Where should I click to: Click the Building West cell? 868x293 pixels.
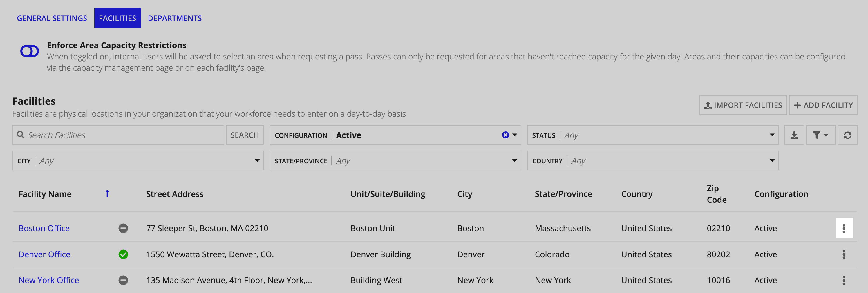pyautogui.click(x=376, y=280)
